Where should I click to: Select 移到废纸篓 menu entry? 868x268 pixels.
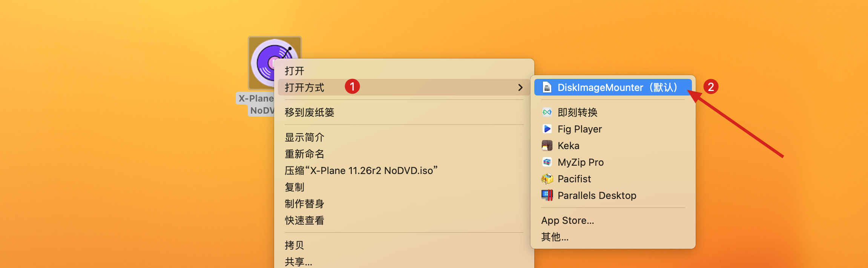pos(310,112)
